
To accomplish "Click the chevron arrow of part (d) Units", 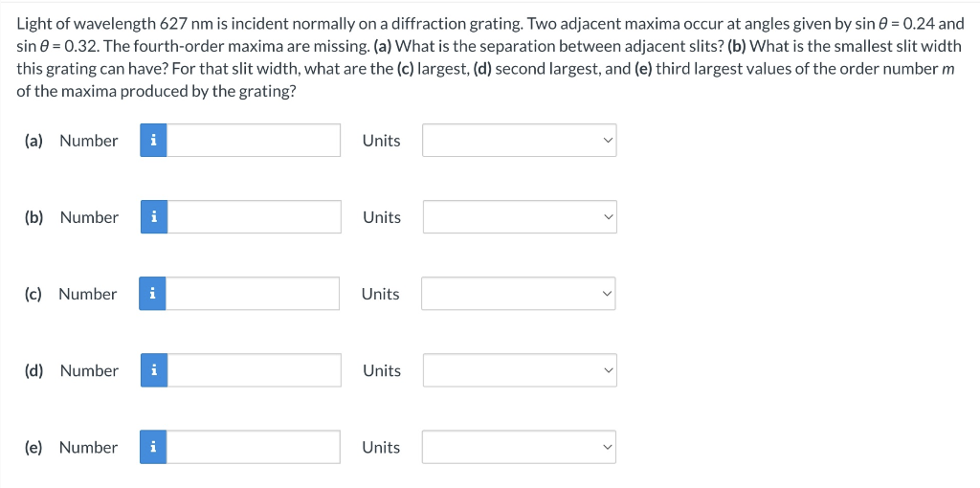I will (x=606, y=370).
